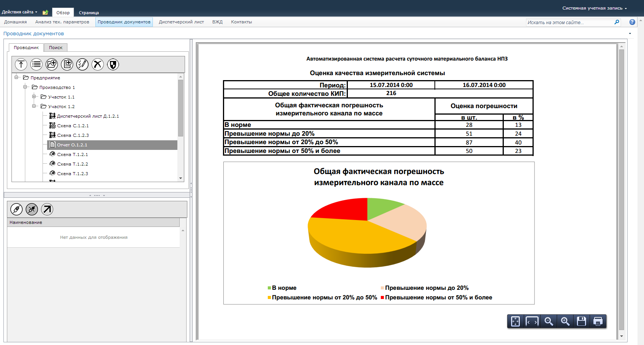Collapse the Предприятие tree node
Image resolution: width=644 pixels, height=345 pixels.
point(16,77)
